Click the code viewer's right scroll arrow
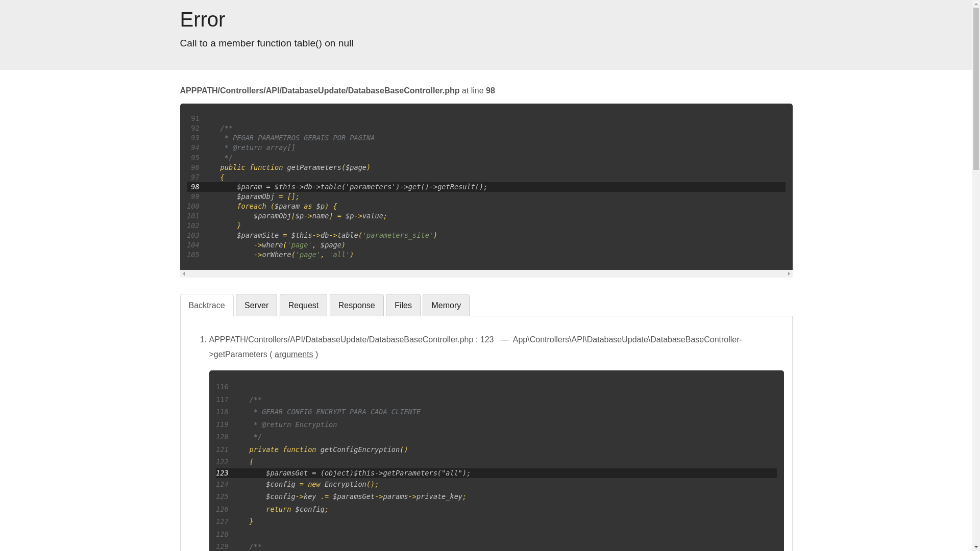Screen dimensions: 980x551 (x=789, y=274)
